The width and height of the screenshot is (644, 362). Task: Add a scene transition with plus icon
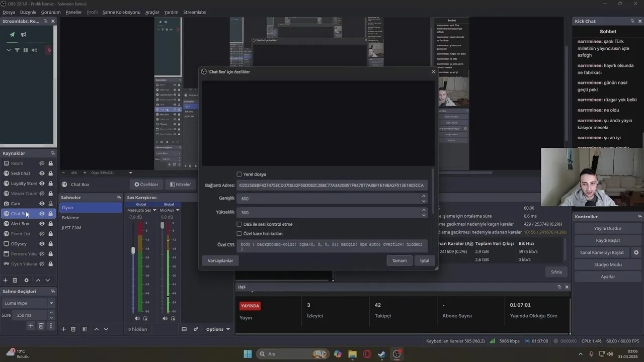[31, 326]
